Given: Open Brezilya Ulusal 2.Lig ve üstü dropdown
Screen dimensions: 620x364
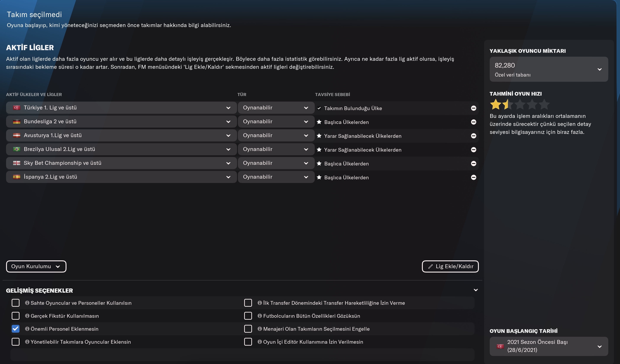Looking at the screenshot, I should [121, 149].
